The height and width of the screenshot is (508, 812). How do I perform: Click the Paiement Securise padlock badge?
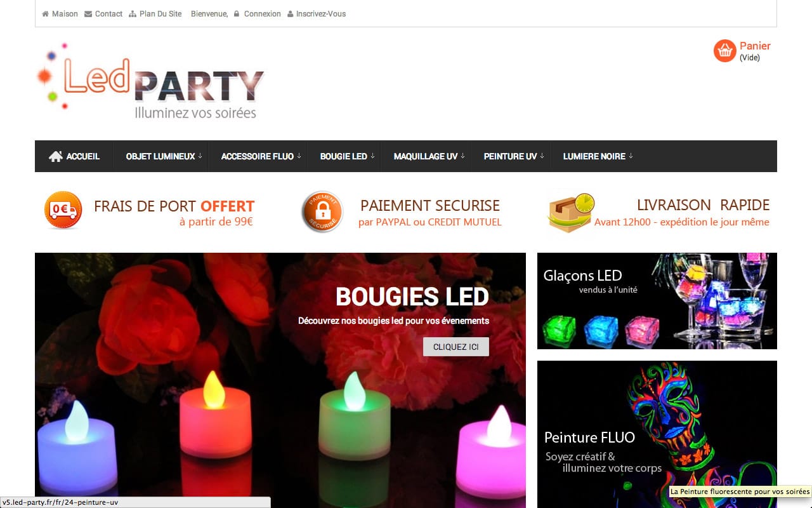pyautogui.click(x=322, y=212)
